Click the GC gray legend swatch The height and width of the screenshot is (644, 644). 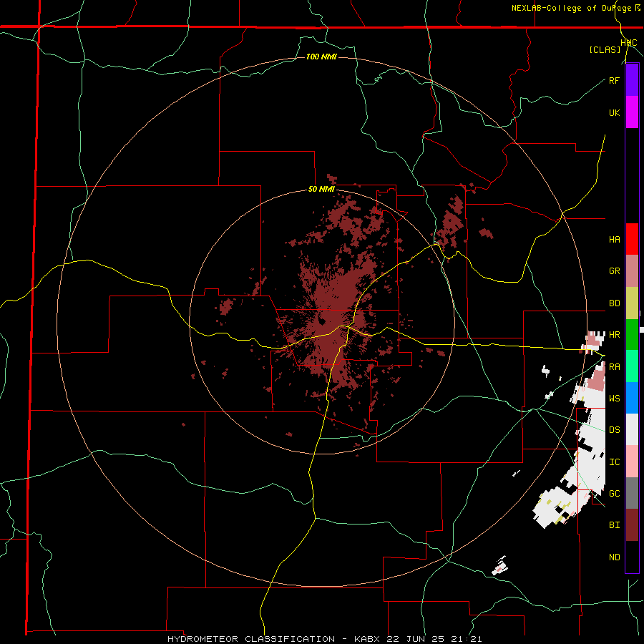[x=632, y=493]
